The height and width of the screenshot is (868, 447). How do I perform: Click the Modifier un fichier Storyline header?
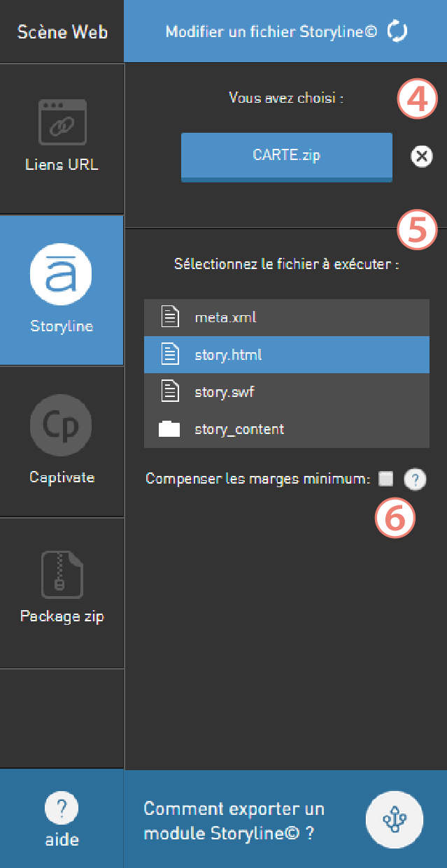pos(285,31)
